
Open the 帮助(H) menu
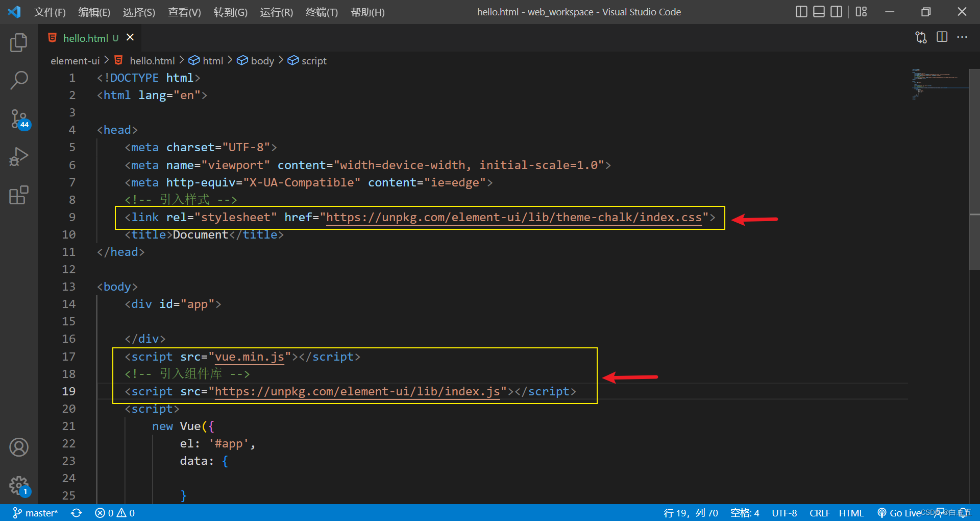[367, 12]
